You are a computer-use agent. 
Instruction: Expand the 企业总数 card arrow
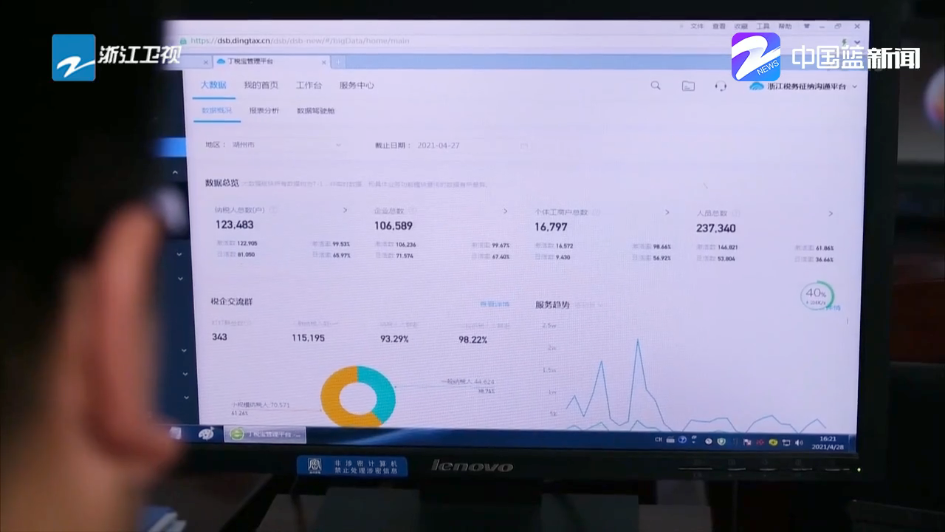[505, 211]
